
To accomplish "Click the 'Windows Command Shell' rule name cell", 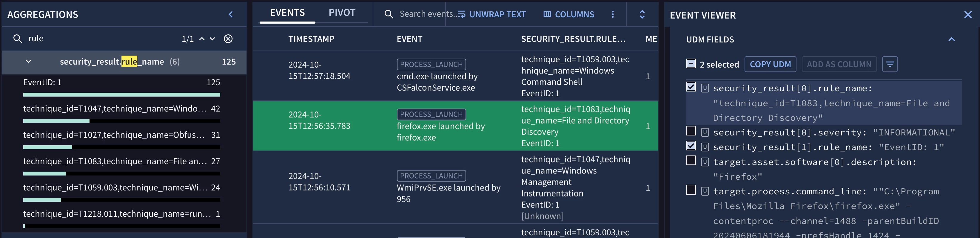I will (x=575, y=76).
